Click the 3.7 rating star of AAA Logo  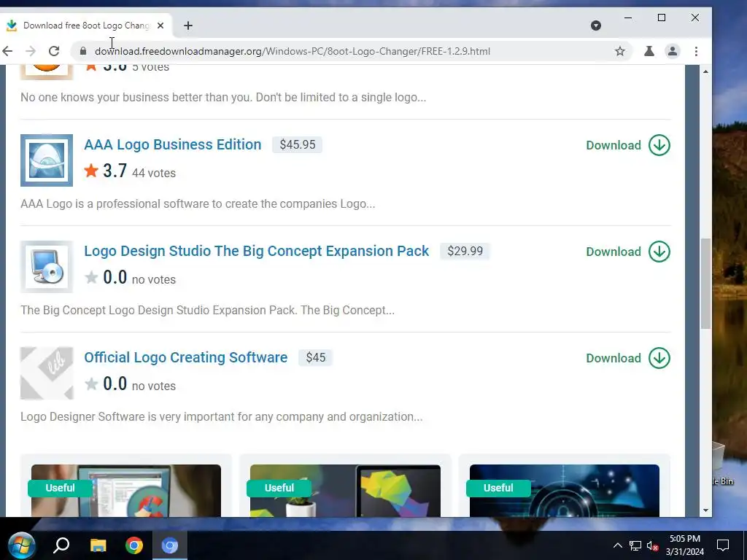tap(91, 170)
